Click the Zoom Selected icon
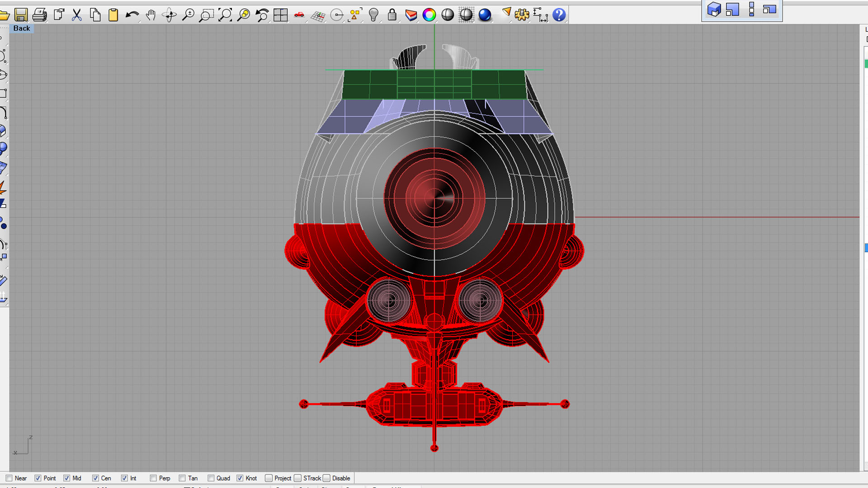Image resolution: width=868 pixels, height=488 pixels. (244, 15)
